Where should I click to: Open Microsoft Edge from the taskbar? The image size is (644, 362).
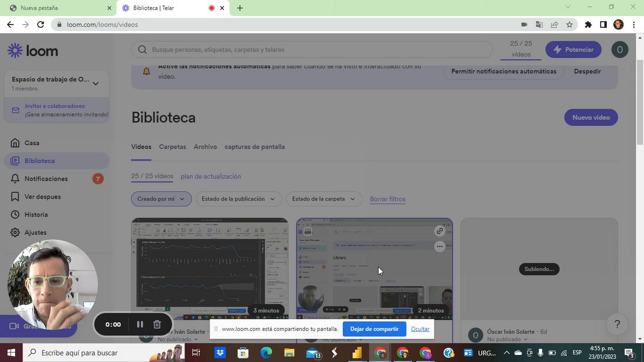click(266, 353)
